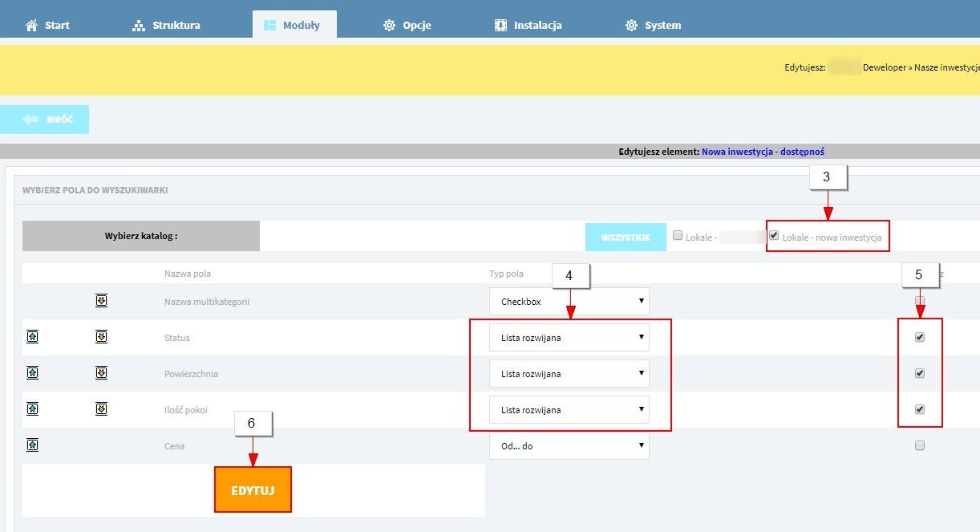Image resolution: width=980 pixels, height=532 pixels.
Task: Switch to the System tab
Action: tap(654, 25)
